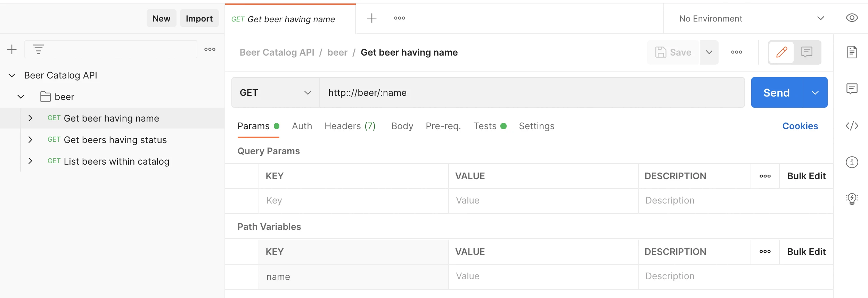Click the name path variable Value field

(543, 276)
